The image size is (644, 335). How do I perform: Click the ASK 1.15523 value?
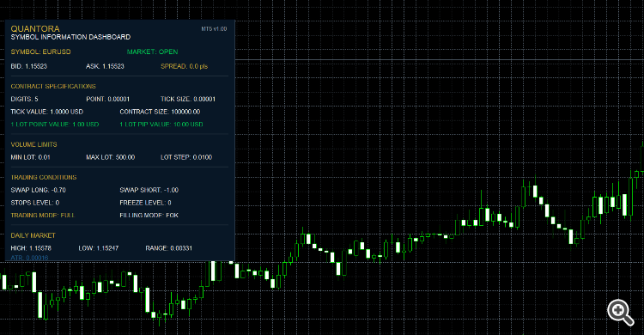pos(105,66)
